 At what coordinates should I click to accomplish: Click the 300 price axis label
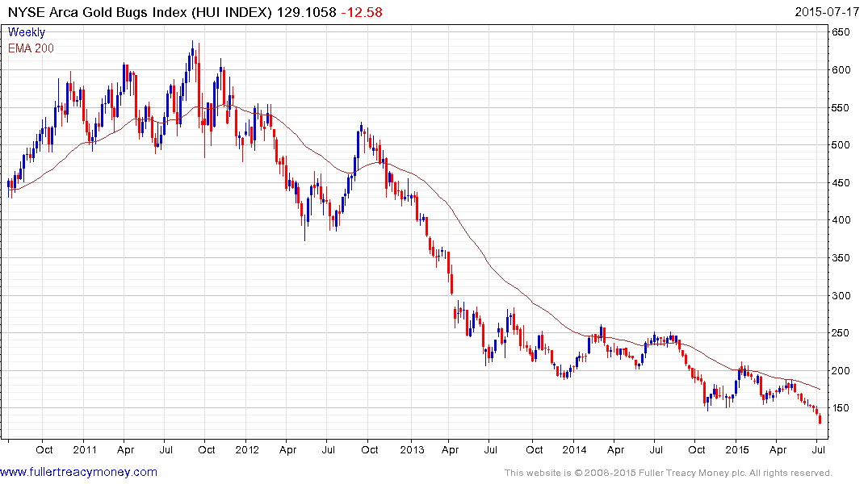pyautogui.click(x=841, y=295)
